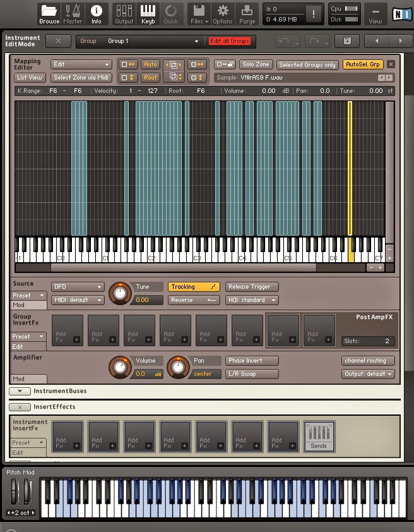Enable Solo Zone in Mapping Editor

256,64
